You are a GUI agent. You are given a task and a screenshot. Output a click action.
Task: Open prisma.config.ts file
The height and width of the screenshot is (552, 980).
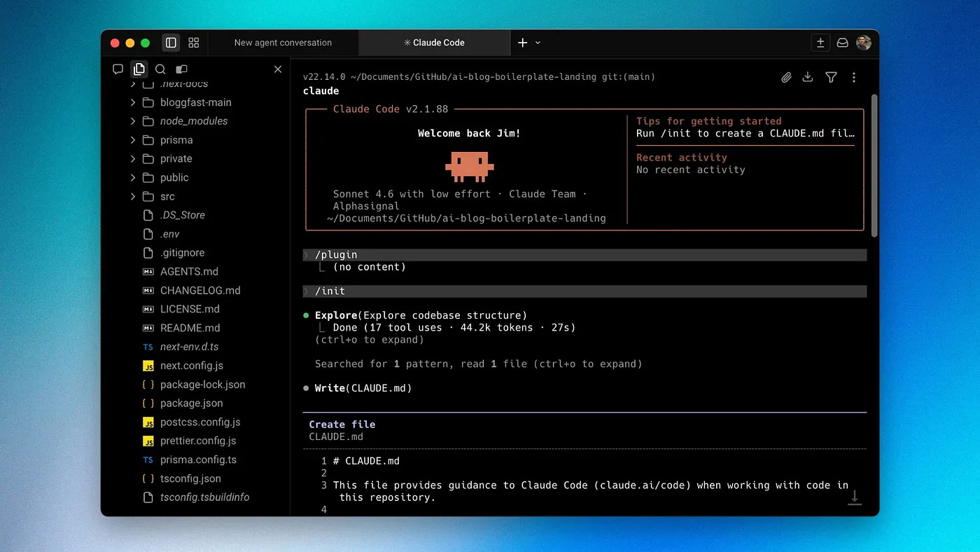199,460
